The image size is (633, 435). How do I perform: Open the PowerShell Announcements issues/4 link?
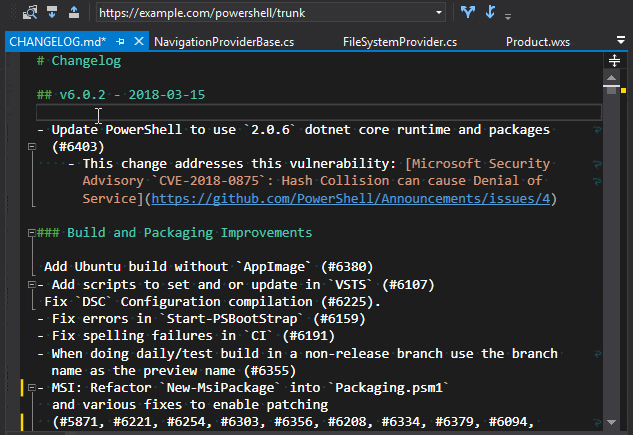[x=350, y=199]
